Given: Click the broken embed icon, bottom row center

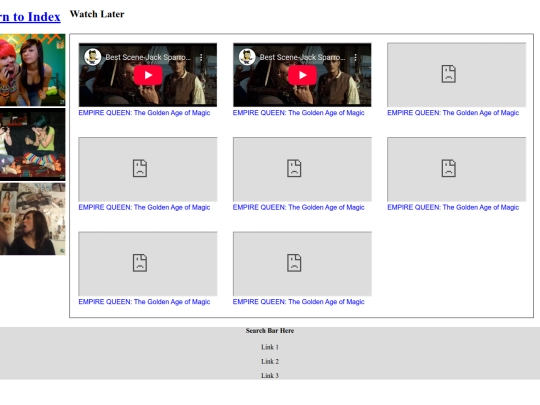Looking at the screenshot, I should (x=294, y=263).
